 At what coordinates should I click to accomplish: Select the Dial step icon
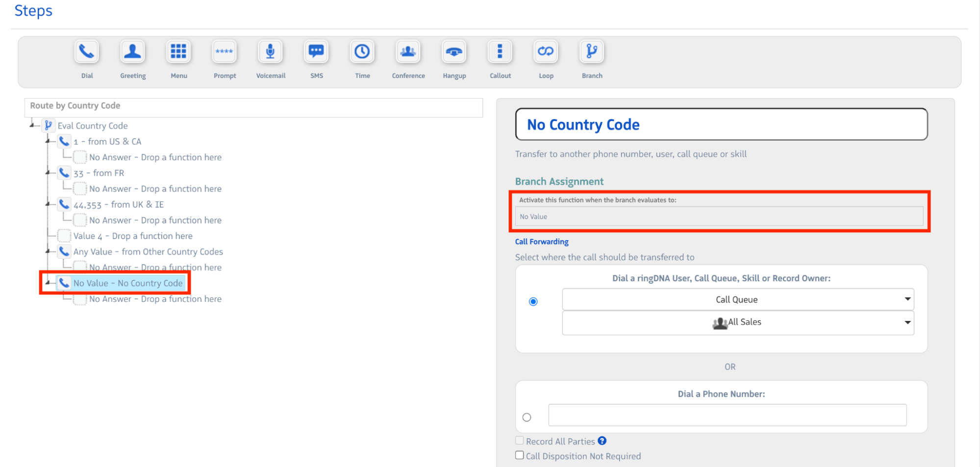click(87, 52)
